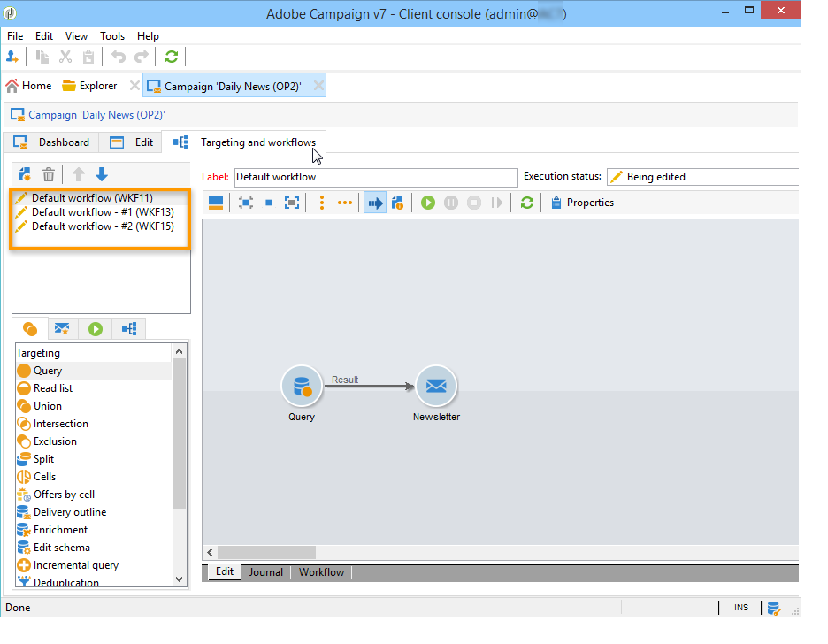Select the flow control green play palette tab
The height and width of the screenshot is (644, 828).
point(95,329)
